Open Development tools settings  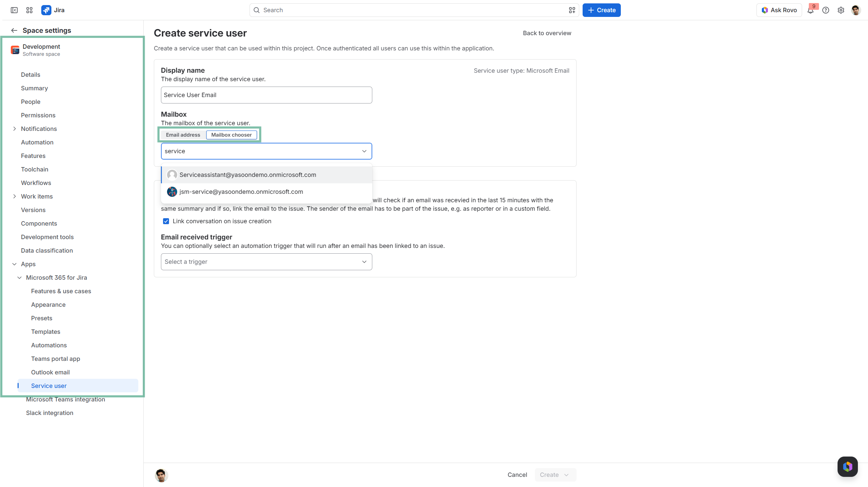47,237
